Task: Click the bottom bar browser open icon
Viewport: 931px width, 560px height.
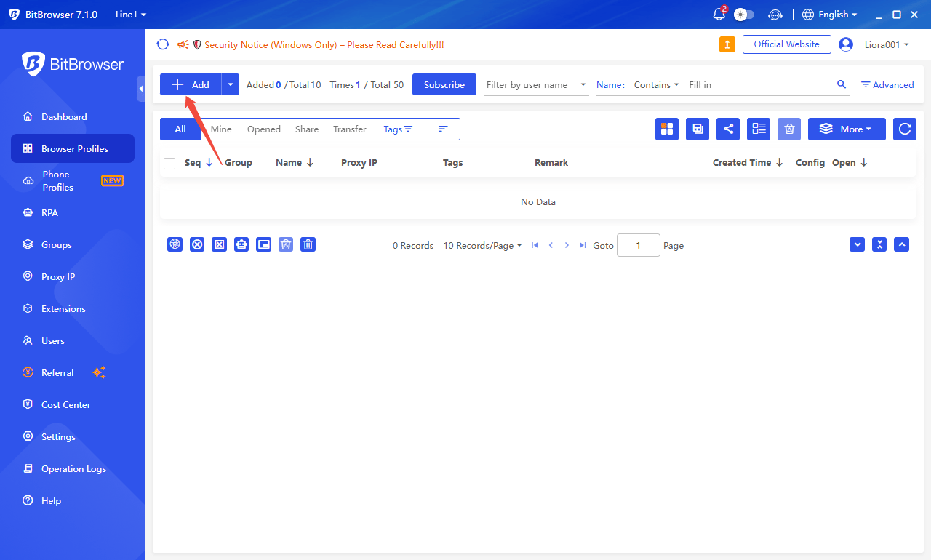Action: [175, 244]
